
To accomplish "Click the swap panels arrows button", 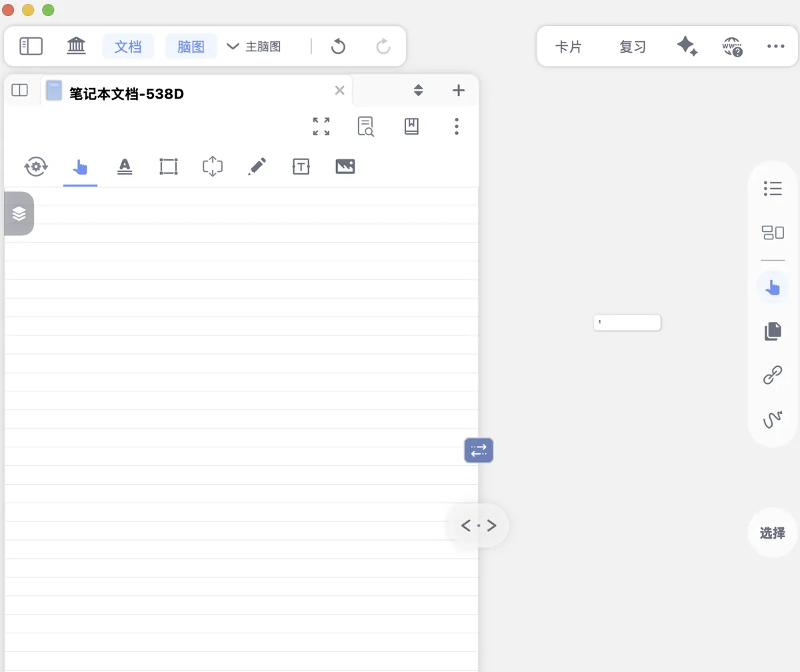I will click(x=479, y=451).
